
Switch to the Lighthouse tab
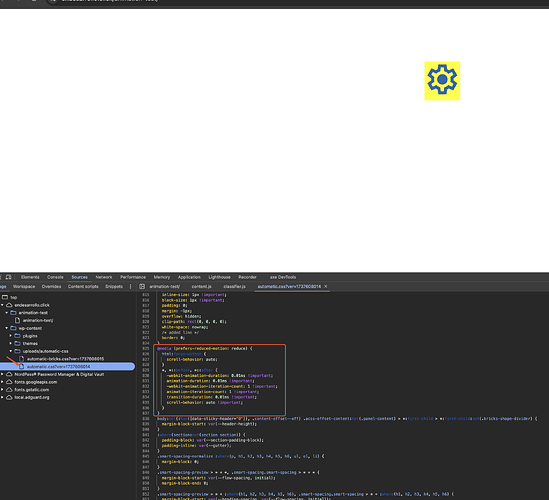220,277
